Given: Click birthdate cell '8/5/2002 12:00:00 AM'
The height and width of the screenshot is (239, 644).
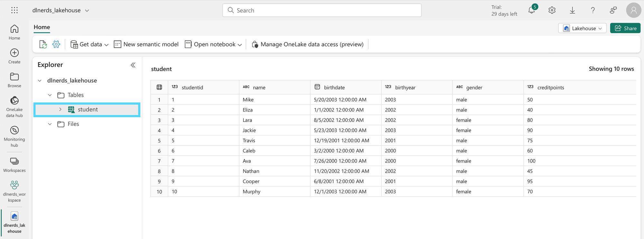Looking at the screenshot, I should 346,120.
